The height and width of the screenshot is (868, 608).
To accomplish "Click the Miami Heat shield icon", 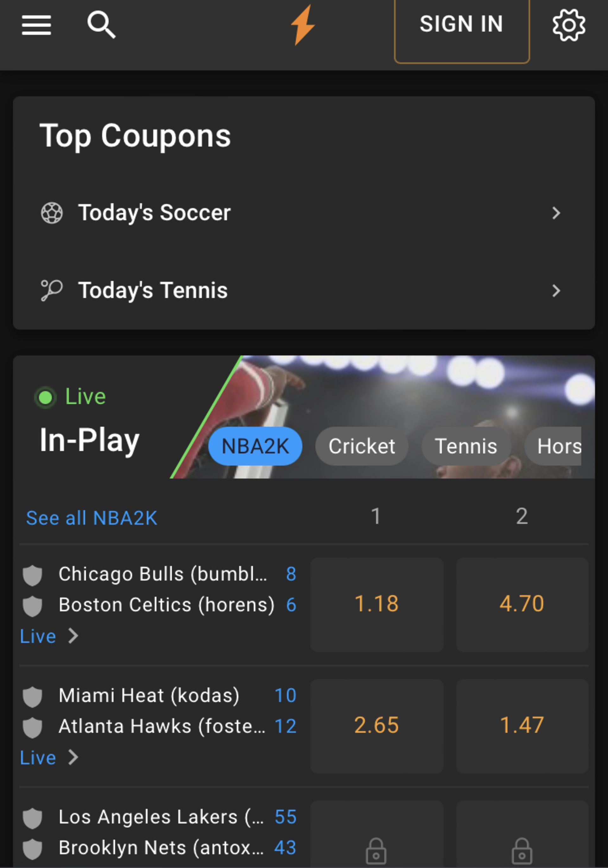I will point(33,696).
